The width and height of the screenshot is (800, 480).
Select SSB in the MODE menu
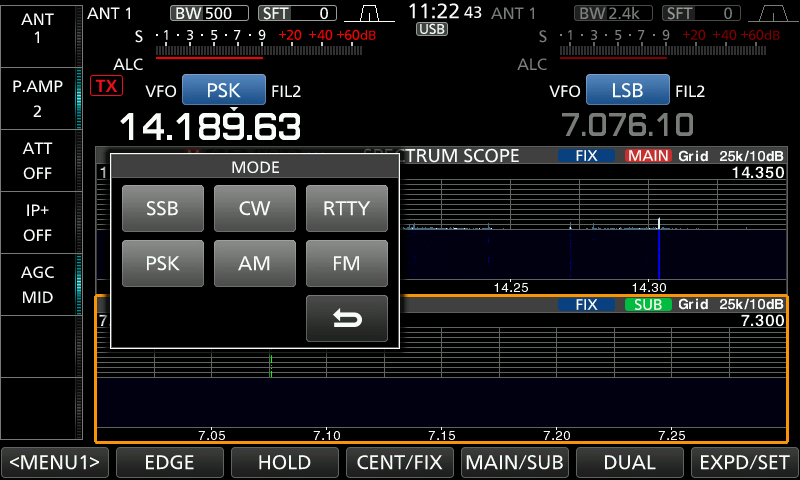[x=162, y=209]
